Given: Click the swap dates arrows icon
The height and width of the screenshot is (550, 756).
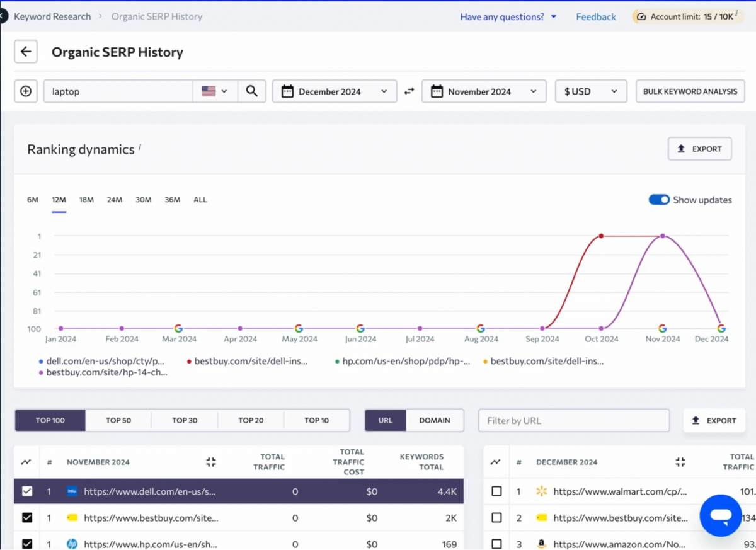Looking at the screenshot, I should [x=409, y=91].
